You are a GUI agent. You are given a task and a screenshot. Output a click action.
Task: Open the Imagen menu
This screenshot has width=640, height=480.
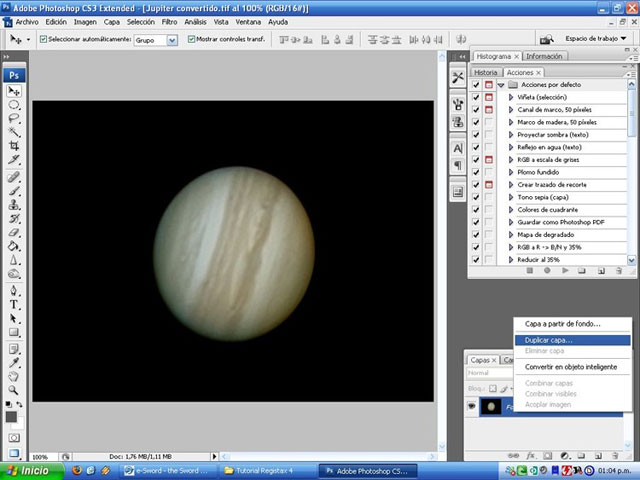pyautogui.click(x=85, y=22)
